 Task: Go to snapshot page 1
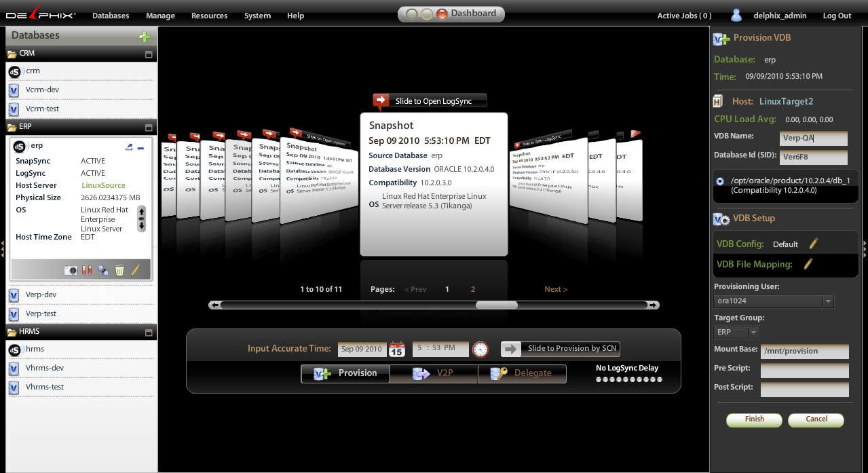(x=447, y=289)
